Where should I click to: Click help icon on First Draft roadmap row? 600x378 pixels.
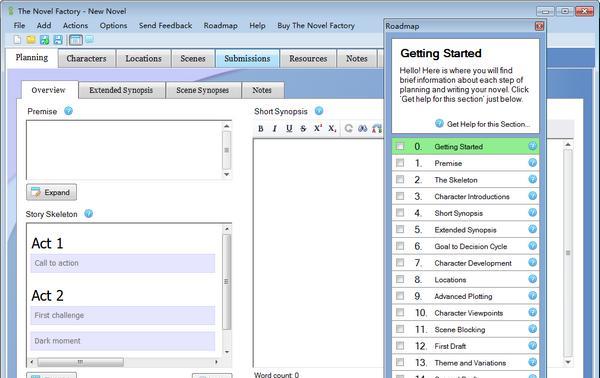pyautogui.click(x=532, y=345)
